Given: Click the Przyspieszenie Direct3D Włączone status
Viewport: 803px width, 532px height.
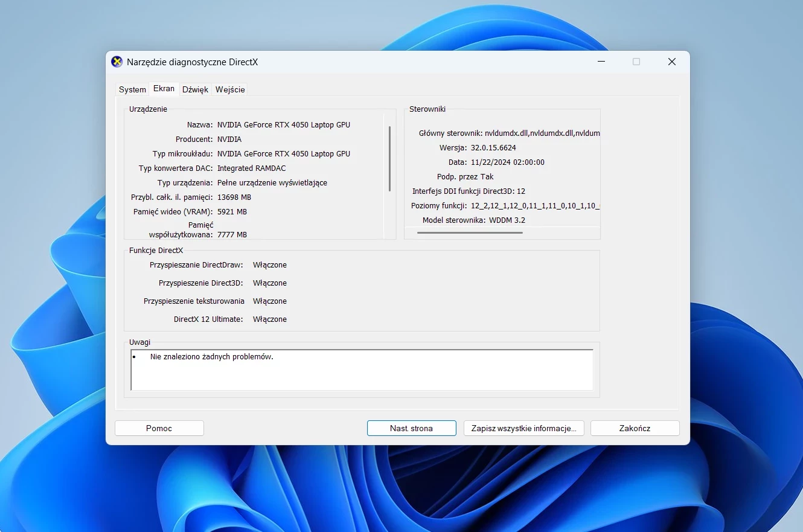Looking at the screenshot, I should [270, 283].
